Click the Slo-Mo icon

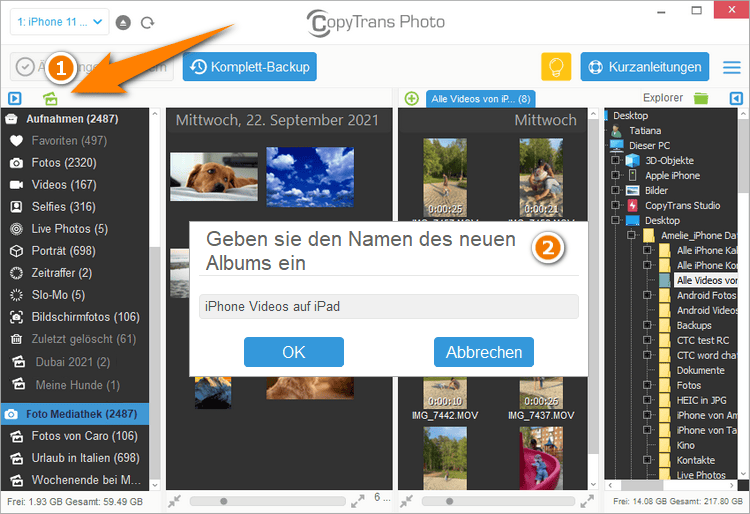click(x=16, y=295)
